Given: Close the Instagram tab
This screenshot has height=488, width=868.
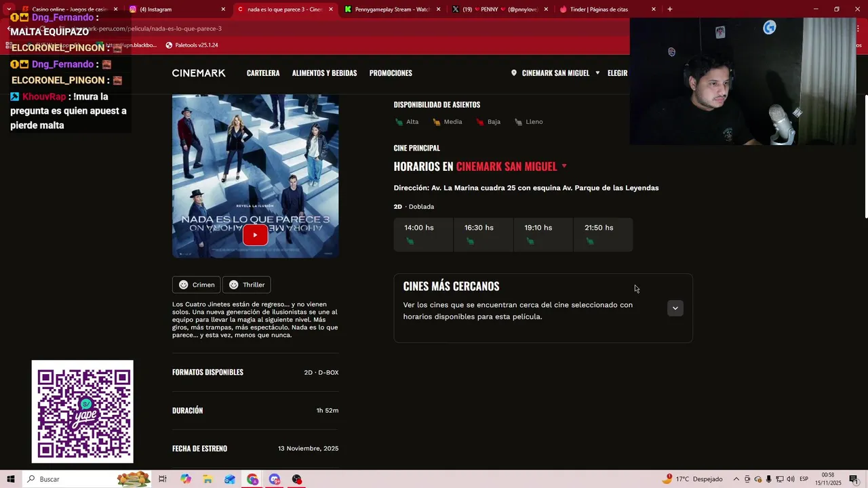Looking at the screenshot, I should (223, 9).
